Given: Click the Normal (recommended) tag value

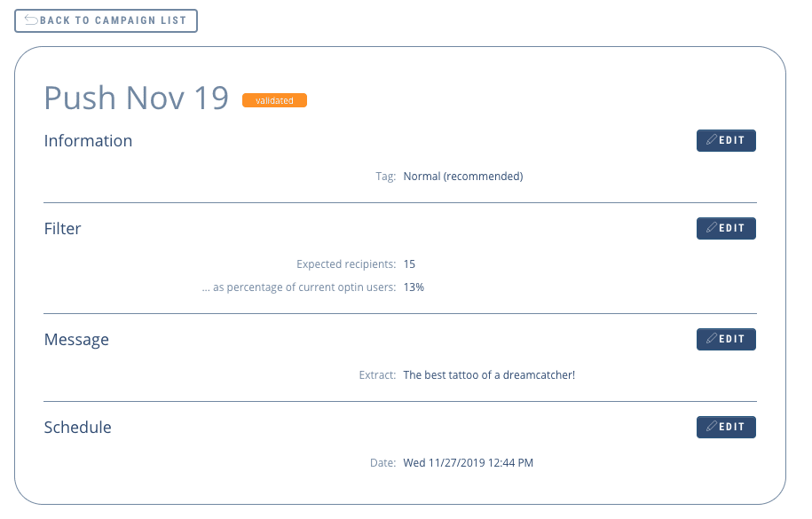Looking at the screenshot, I should coord(462,176).
